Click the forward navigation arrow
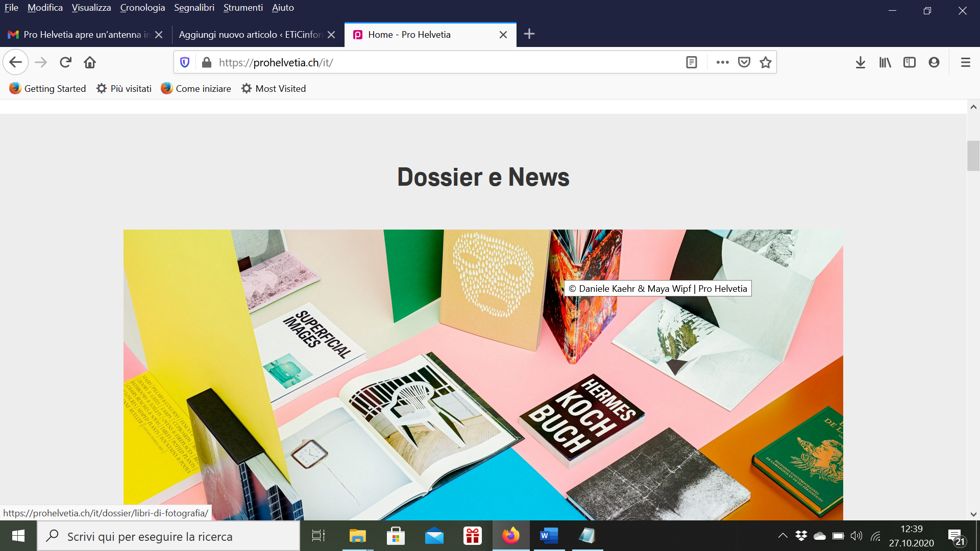This screenshot has width=980, height=551. [41, 62]
